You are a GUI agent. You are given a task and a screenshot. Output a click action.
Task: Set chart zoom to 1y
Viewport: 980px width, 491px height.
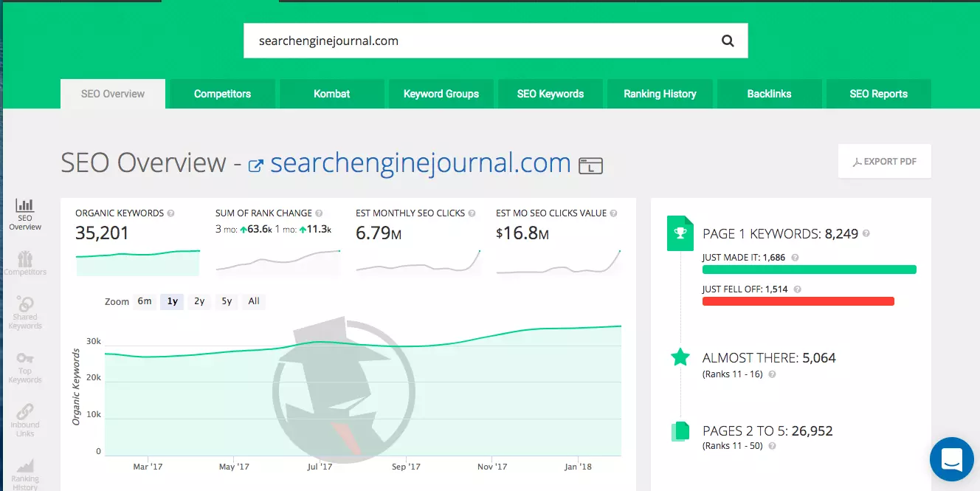click(x=173, y=301)
